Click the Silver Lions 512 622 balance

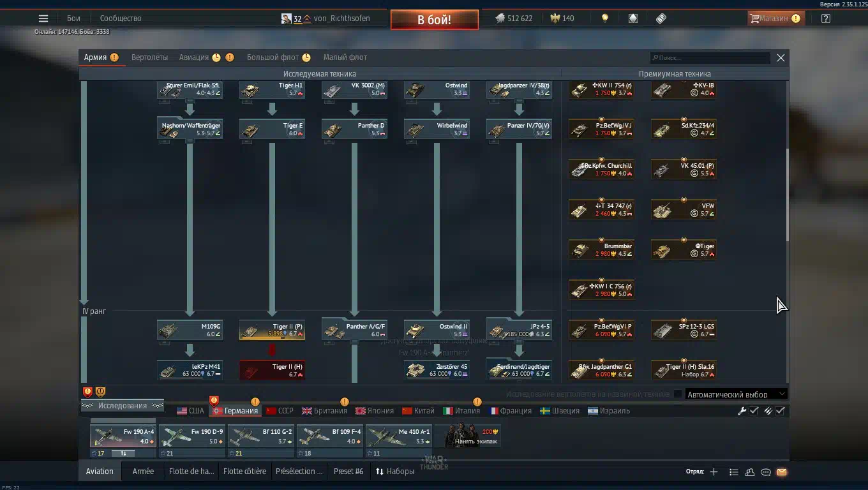514,19
